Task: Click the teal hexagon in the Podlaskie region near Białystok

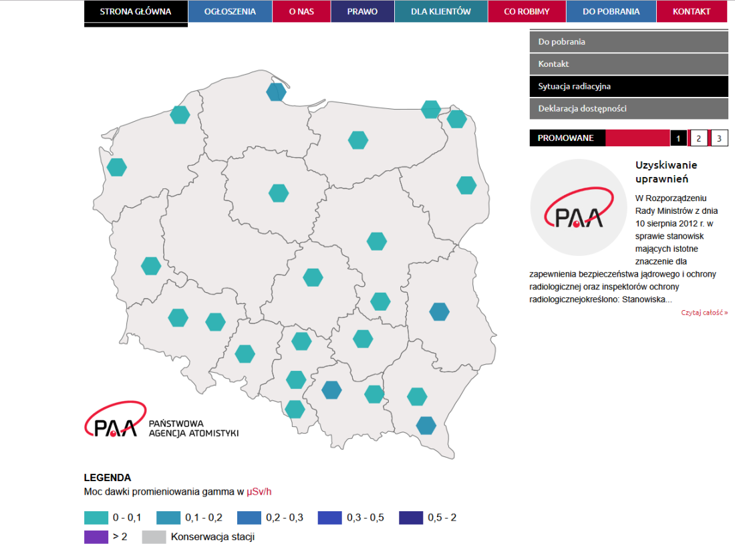Action: [466, 186]
